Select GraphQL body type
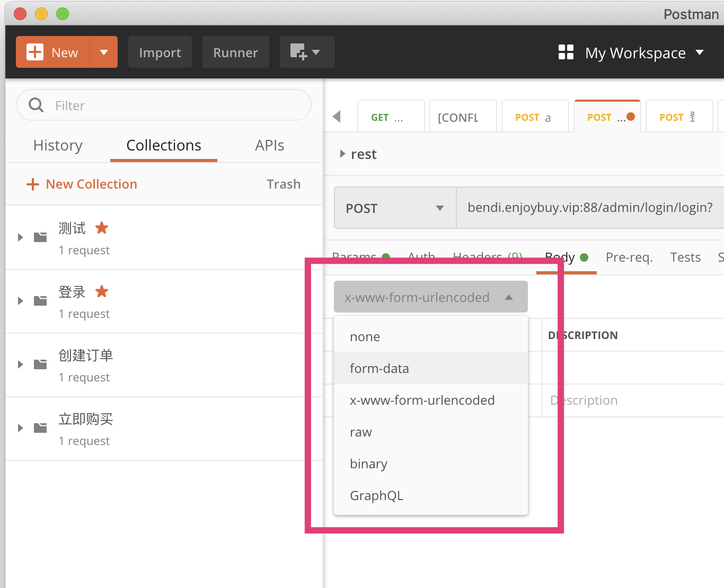 [431, 495]
